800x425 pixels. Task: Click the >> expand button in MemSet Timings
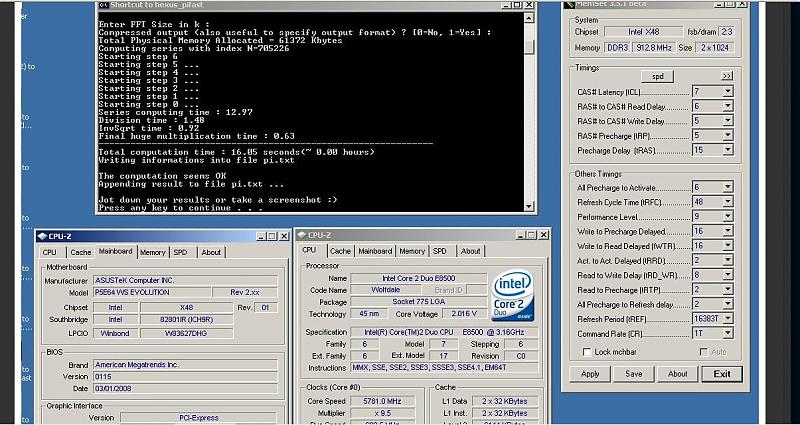pos(727,76)
